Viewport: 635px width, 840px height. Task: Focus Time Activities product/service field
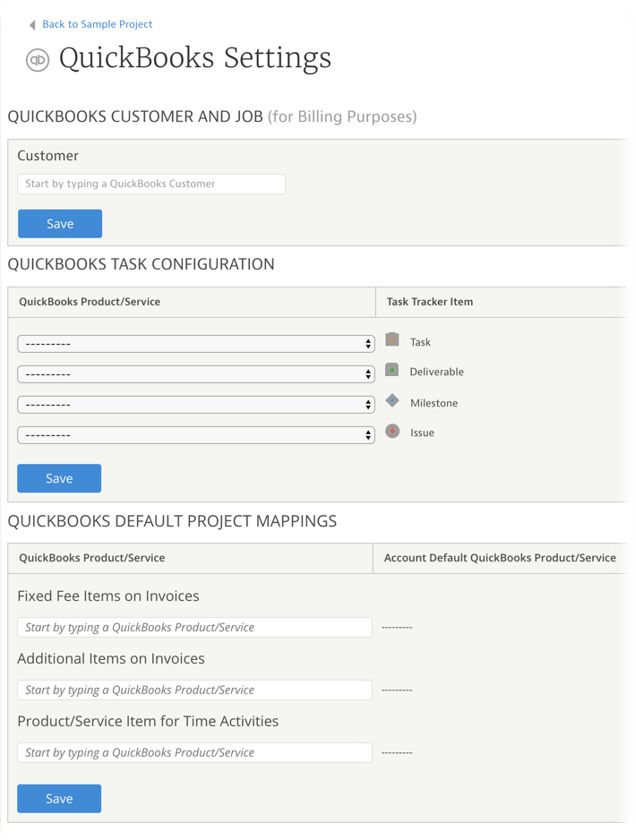[x=194, y=752]
